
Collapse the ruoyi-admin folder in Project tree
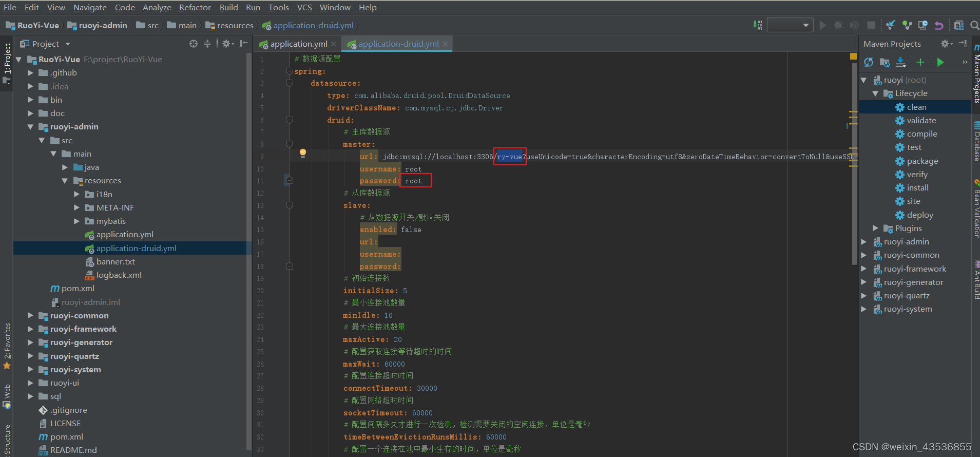(30, 127)
